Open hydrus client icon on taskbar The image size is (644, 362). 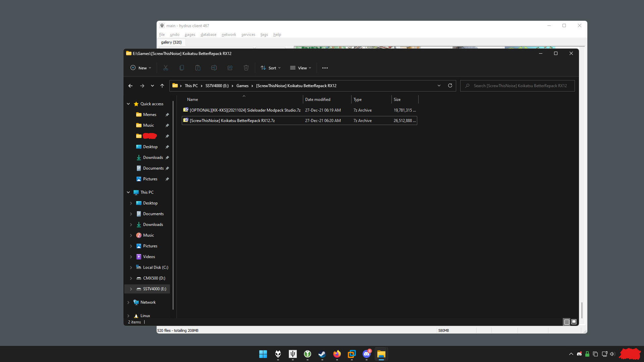point(293,354)
